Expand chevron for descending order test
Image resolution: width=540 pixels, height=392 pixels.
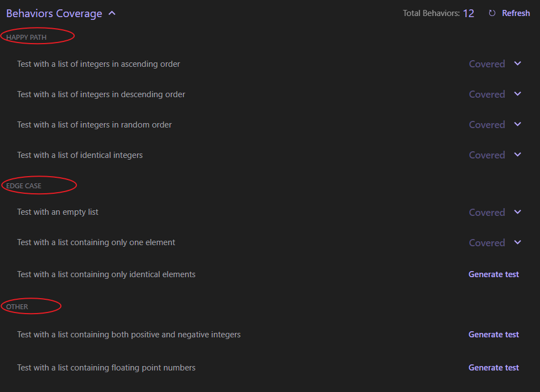[517, 94]
